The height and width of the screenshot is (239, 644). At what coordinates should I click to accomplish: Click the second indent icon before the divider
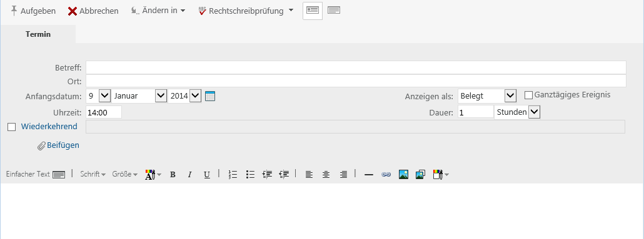[x=284, y=175]
